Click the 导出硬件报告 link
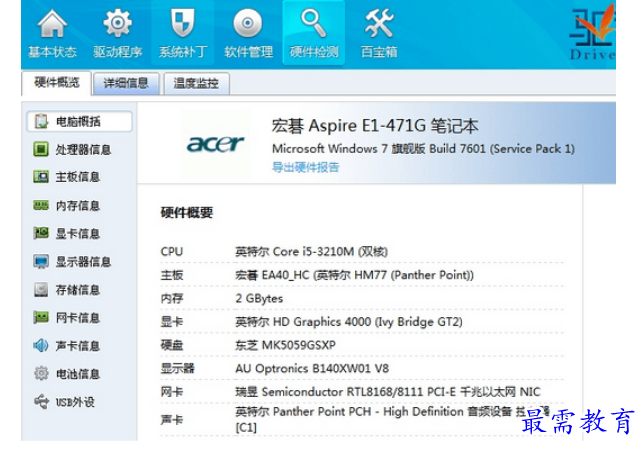 [x=306, y=167]
